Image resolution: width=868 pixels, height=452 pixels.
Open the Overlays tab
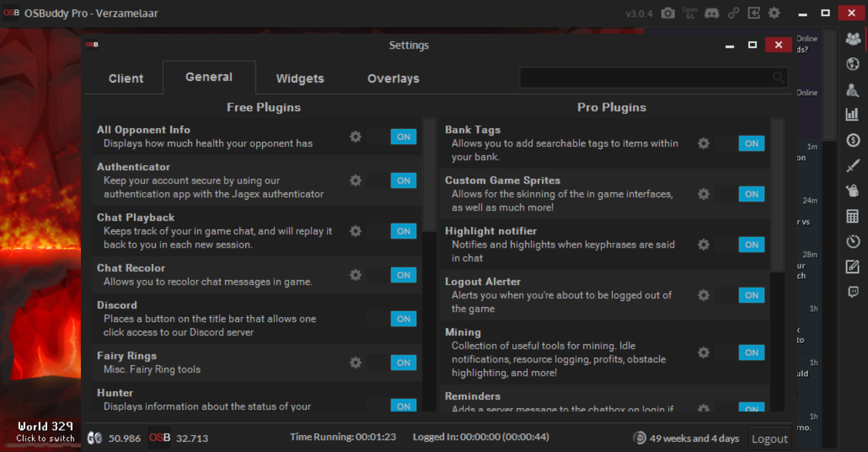(394, 78)
